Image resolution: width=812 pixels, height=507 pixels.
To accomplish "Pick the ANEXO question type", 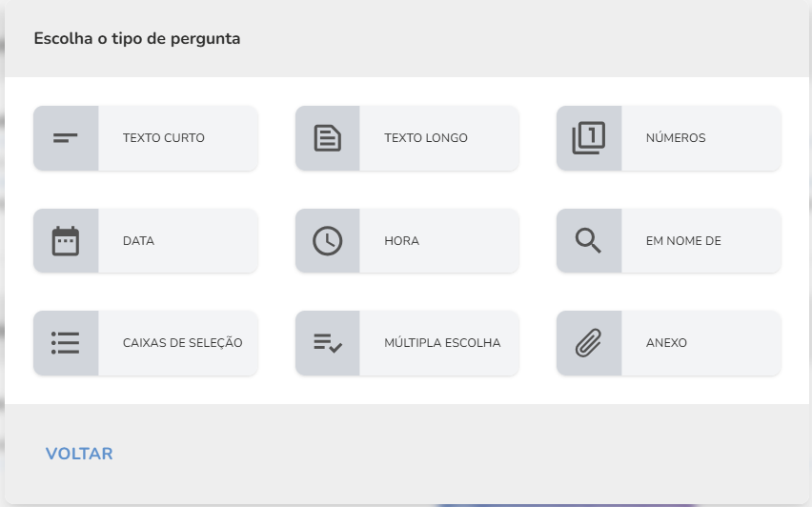I will (x=668, y=343).
